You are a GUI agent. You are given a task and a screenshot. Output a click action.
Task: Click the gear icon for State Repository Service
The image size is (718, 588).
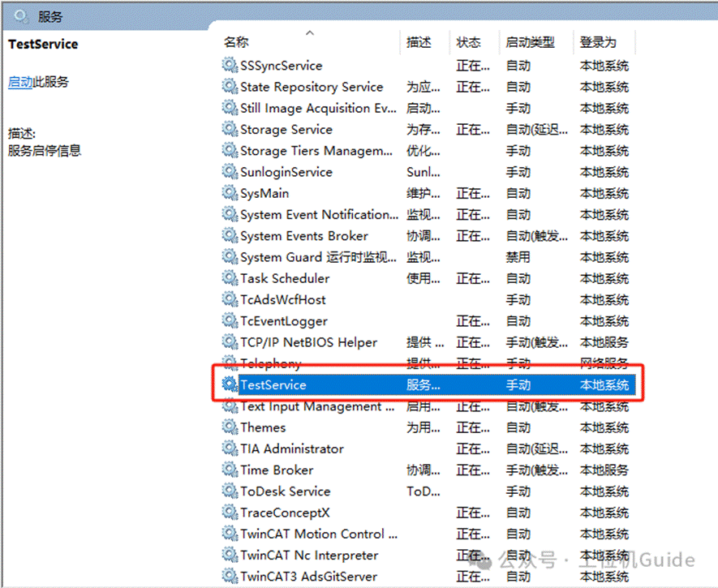[x=230, y=86]
